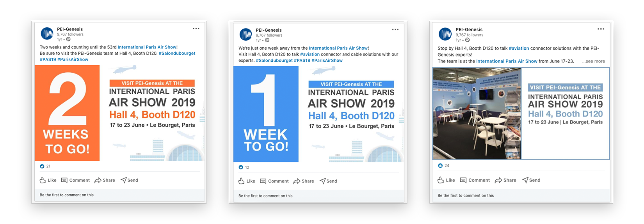Click #ParisAirShow hashtag in the 2 Weeks post

click(x=73, y=59)
